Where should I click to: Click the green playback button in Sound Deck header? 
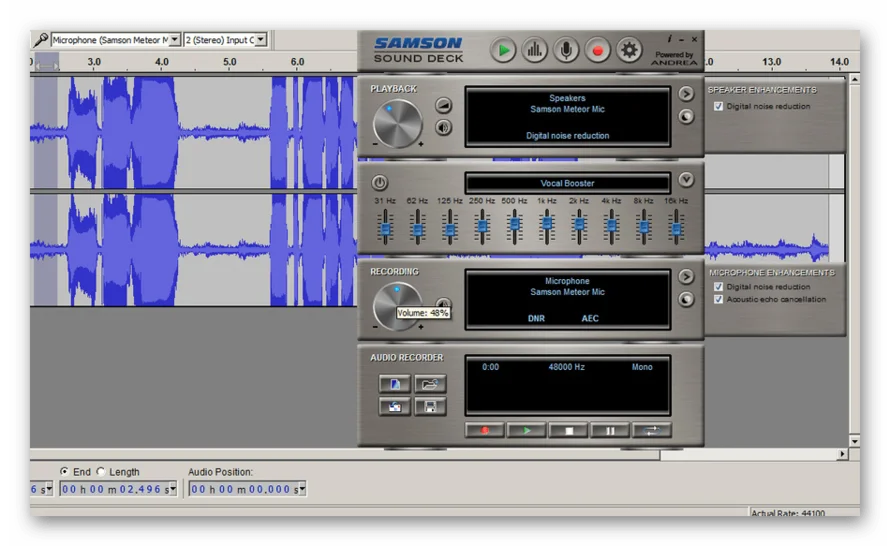[503, 51]
